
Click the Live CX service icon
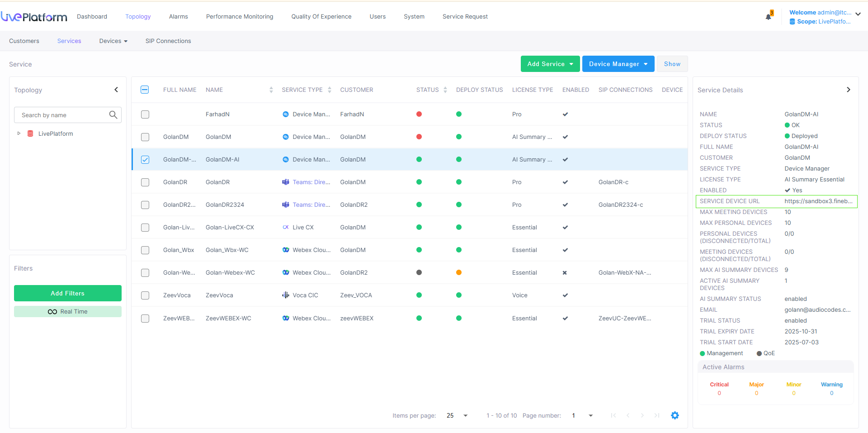(286, 227)
